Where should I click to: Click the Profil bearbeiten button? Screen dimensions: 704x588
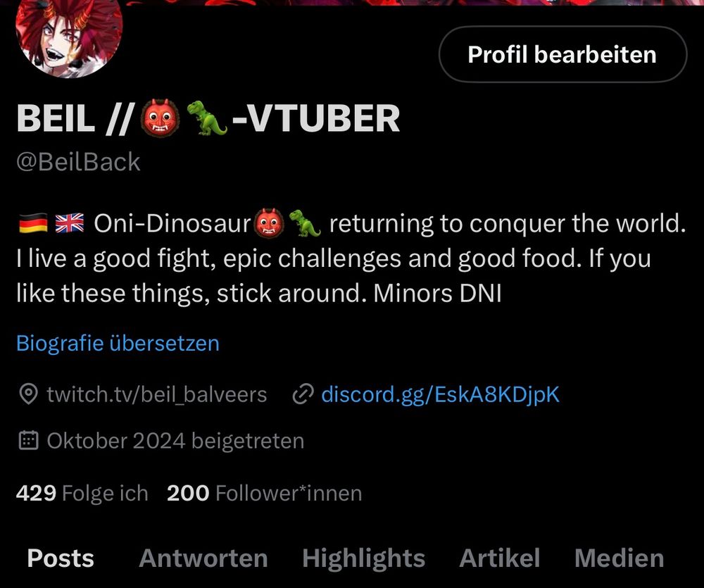[x=562, y=54]
